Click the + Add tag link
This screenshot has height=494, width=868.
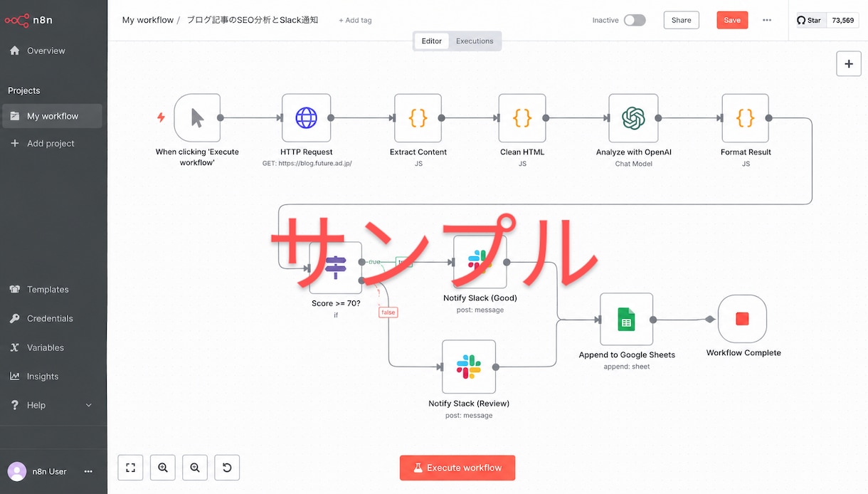[x=355, y=20]
